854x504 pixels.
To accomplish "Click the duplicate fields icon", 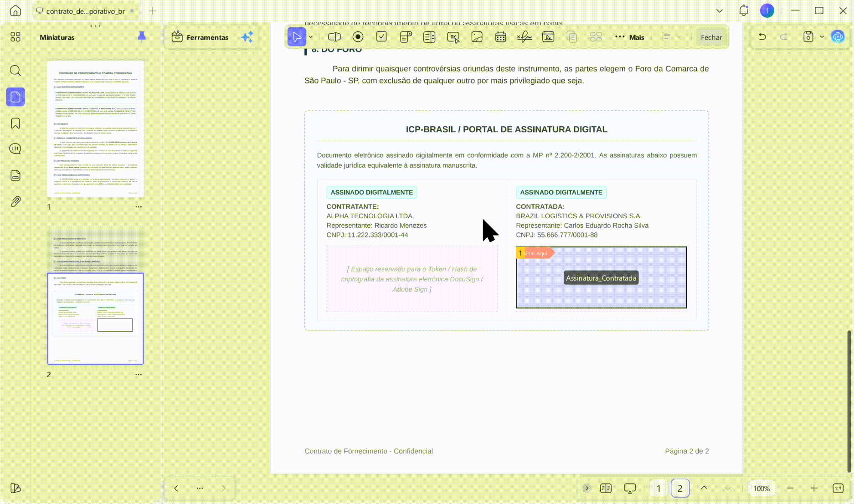I will click(x=572, y=37).
